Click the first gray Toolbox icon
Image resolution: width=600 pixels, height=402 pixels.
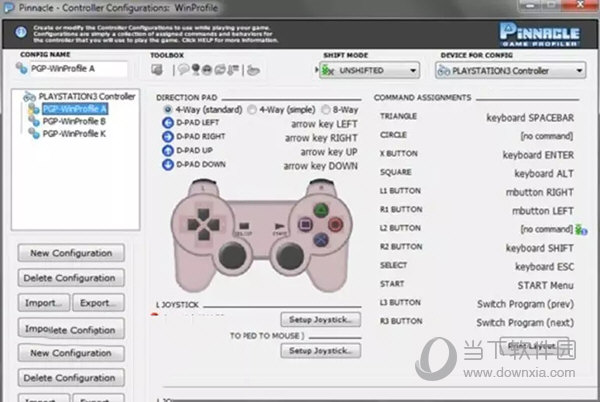157,70
